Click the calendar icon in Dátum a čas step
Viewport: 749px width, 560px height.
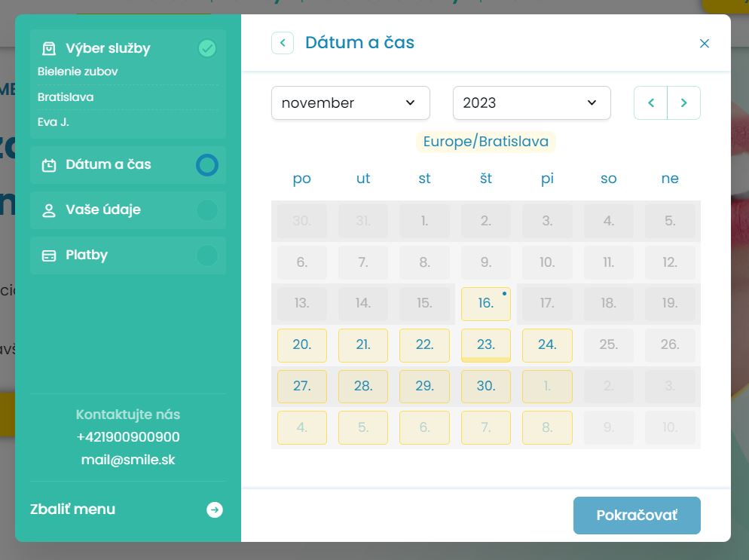coord(49,165)
